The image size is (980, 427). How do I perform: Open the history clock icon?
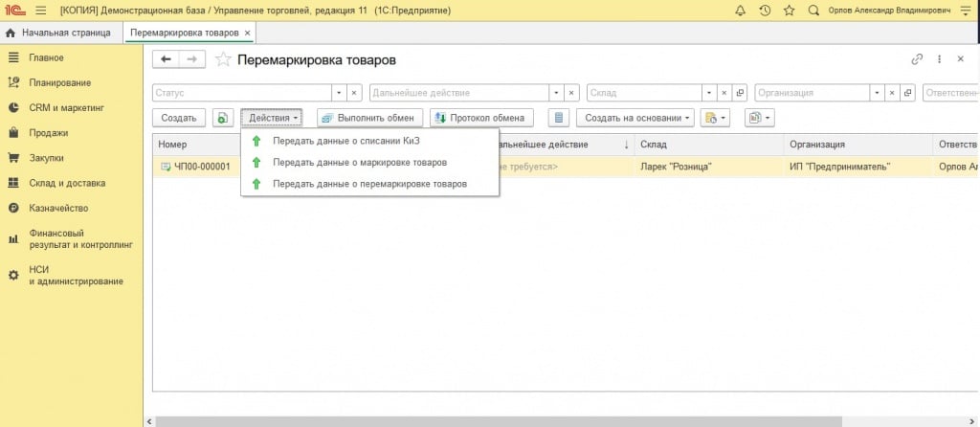[765, 11]
